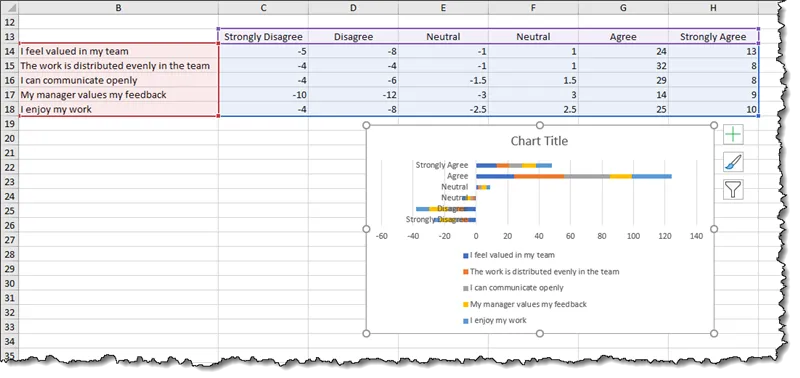Viewport: 800px width, 378px height.
Task: Click legend entry 'My manager values my feedback'
Action: pyautogui.click(x=524, y=304)
